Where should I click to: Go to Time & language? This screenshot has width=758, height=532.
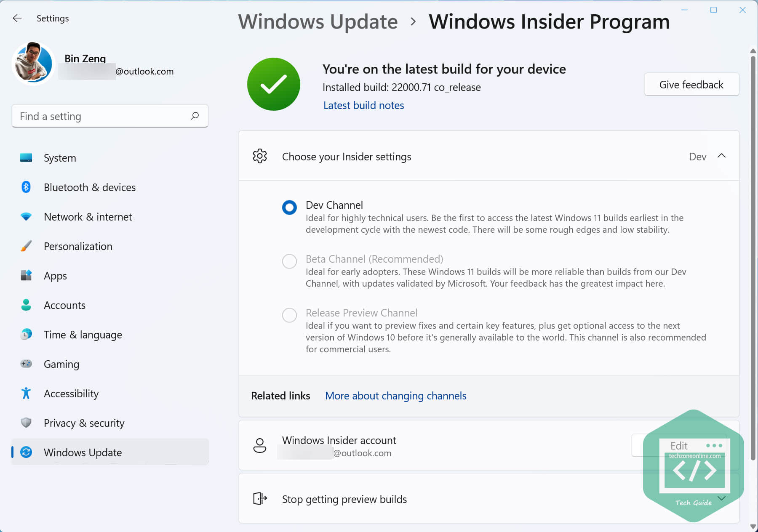(110, 335)
